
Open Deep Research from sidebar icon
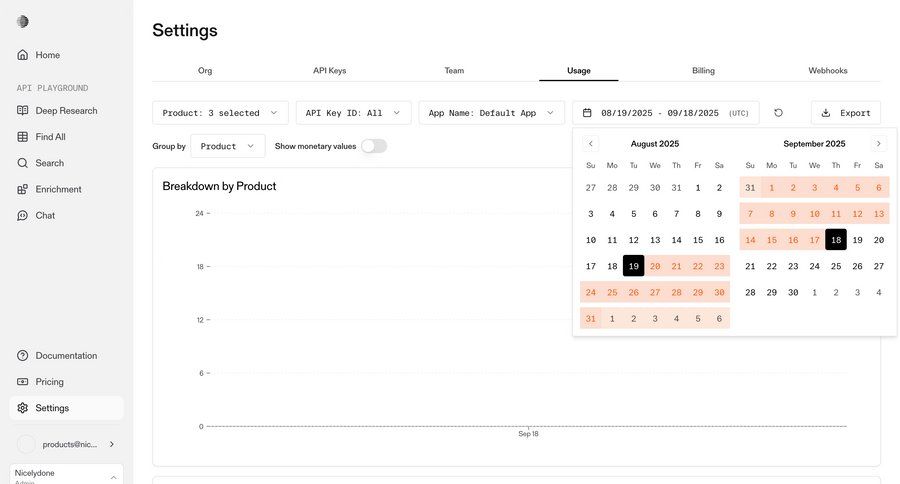click(x=23, y=110)
